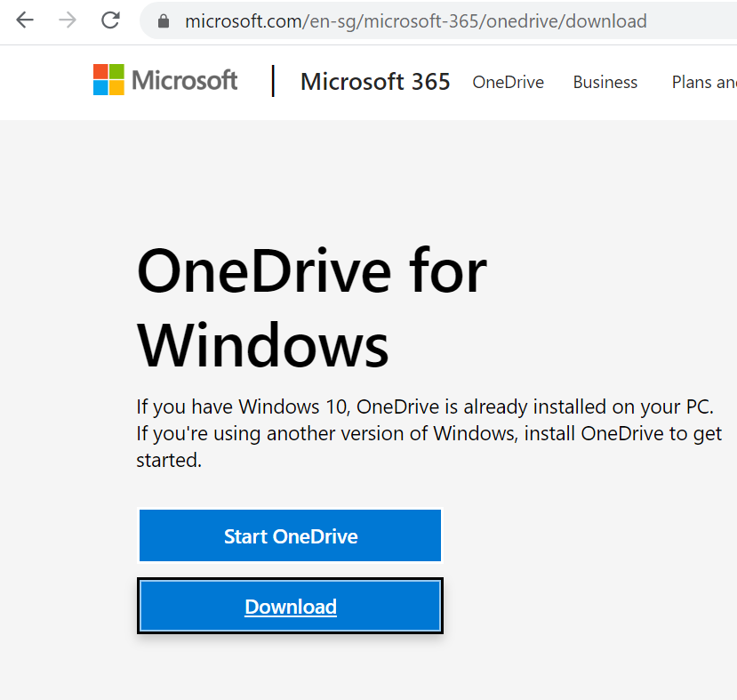This screenshot has width=737, height=700.
Task: Go back using the browser back arrow
Action: (24, 20)
